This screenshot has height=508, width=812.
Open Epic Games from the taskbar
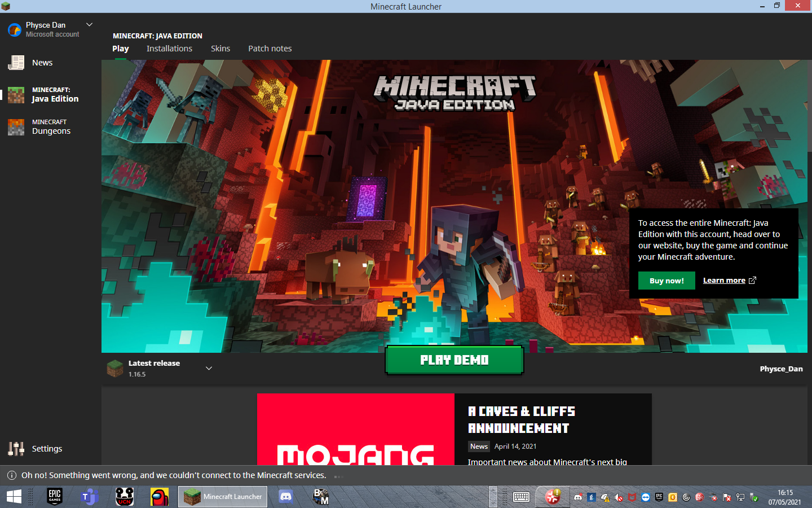(x=55, y=497)
